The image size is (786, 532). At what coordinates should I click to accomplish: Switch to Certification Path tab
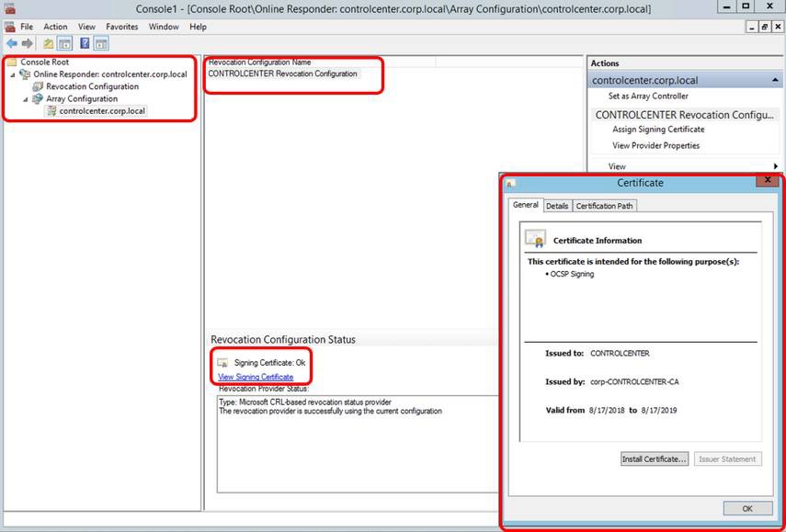pos(604,206)
